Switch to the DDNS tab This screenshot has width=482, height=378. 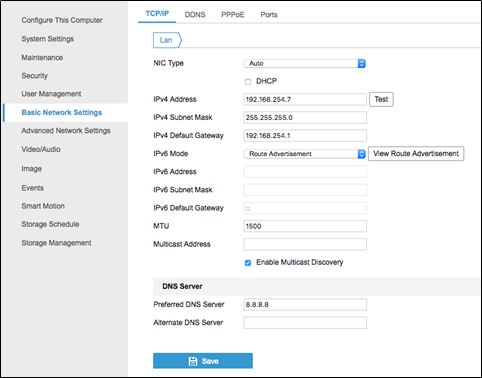(195, 15)
